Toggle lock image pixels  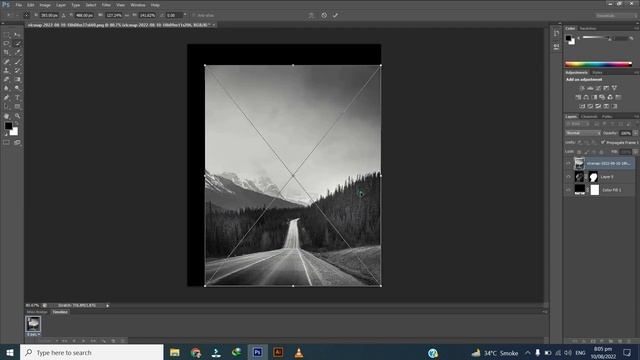[587, 151]
